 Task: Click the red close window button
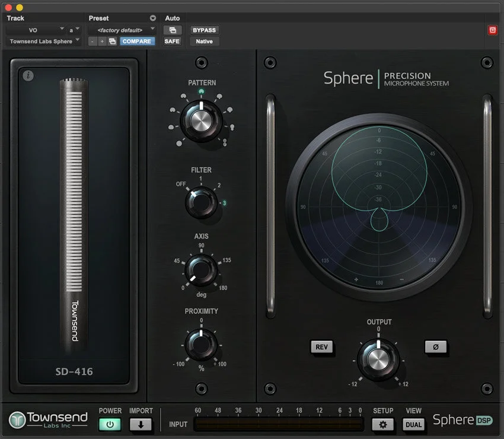click(x=8, y=7)
